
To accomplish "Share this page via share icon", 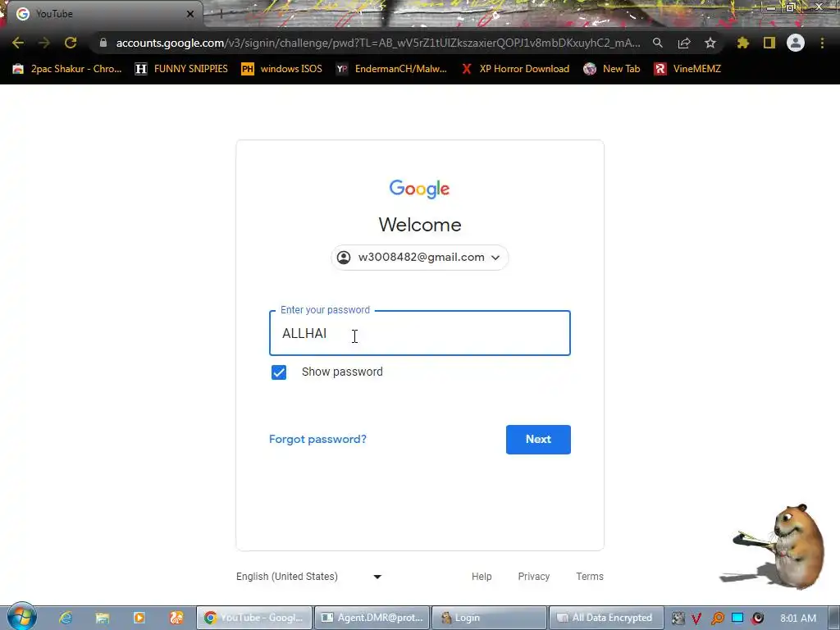I will tap(683, 43).
